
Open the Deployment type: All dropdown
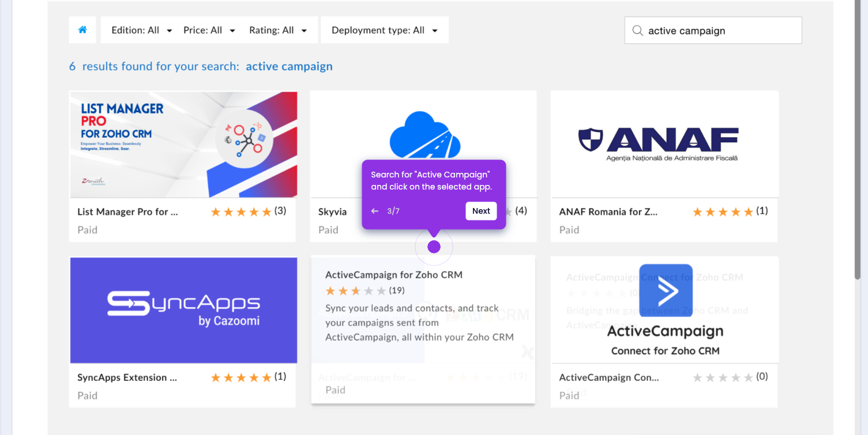[385, 30]
